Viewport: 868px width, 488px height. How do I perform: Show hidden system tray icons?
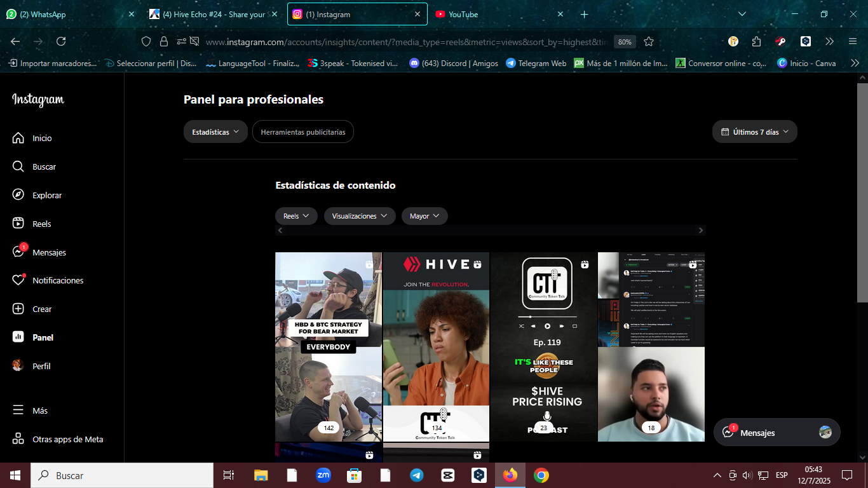[x=717, y=475]
